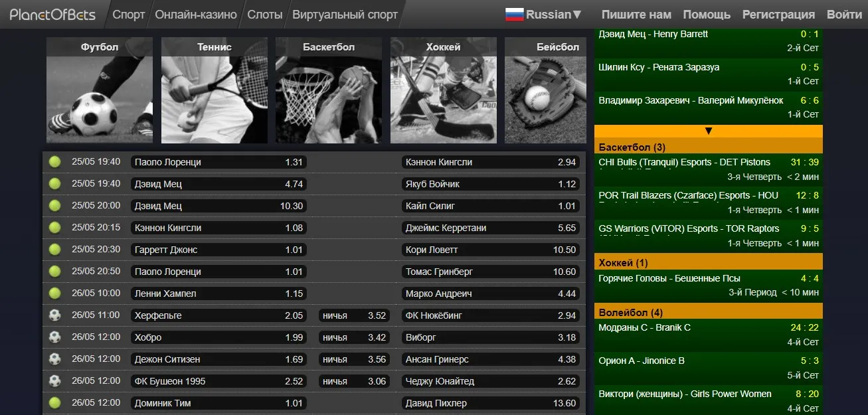Click the Войти login link
Image resolution: width=868 pixels, height=415 pixels.
[x=845, y=15]
